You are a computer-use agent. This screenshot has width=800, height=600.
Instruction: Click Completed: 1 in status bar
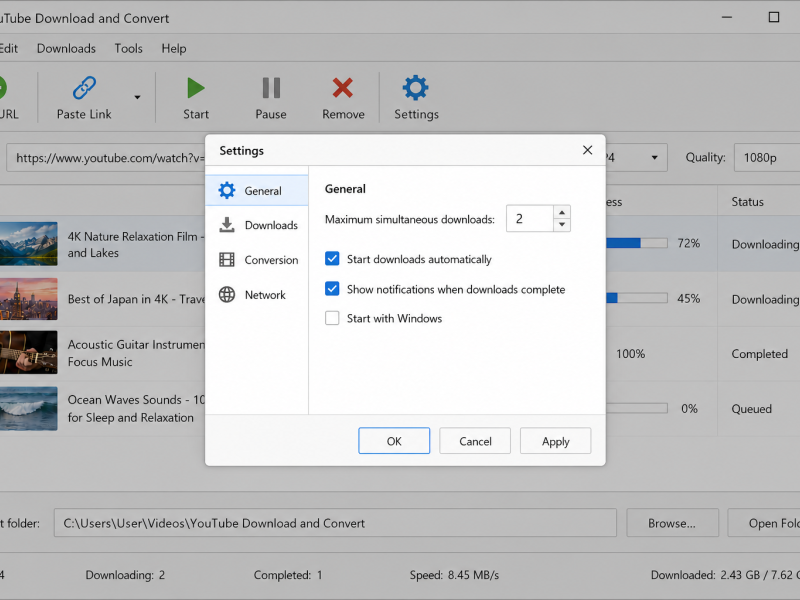288,575
